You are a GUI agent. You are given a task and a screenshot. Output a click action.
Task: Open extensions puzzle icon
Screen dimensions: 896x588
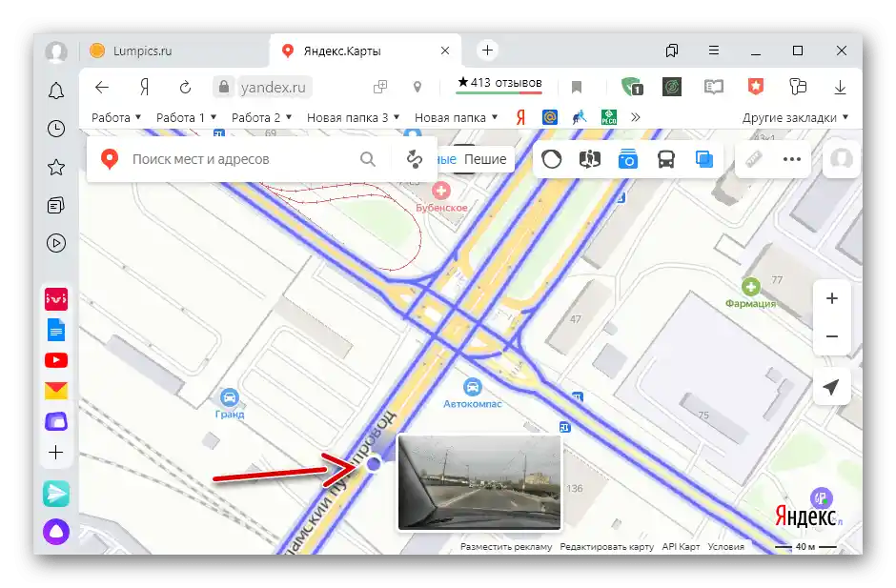(x=798, y=87)
